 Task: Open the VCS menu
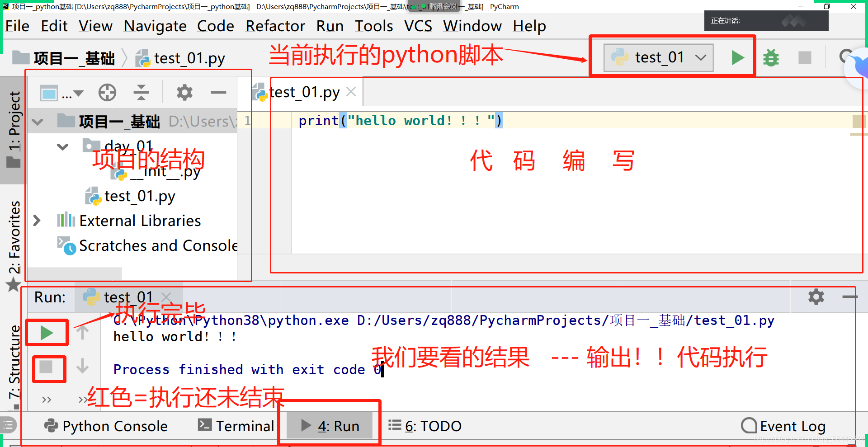pyautogui.click(x=418, y=26)
